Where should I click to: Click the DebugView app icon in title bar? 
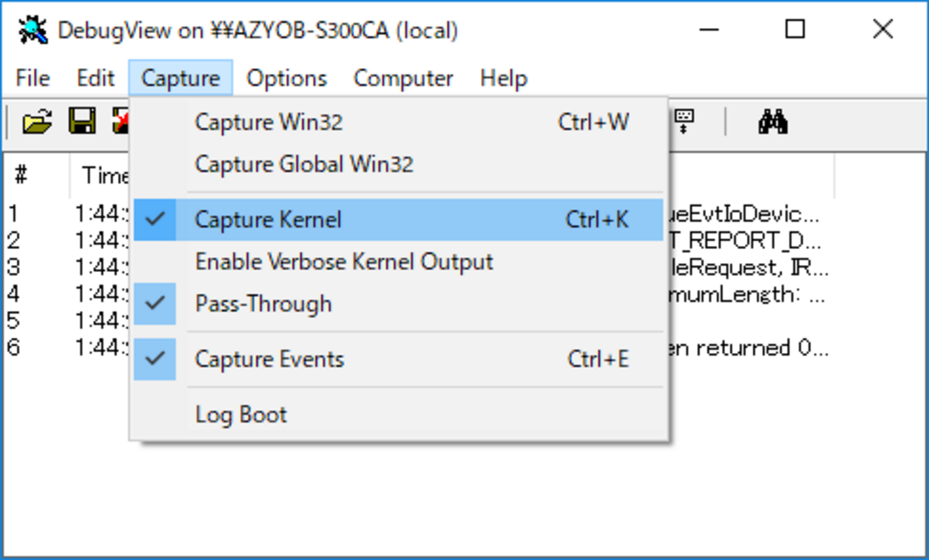pyautogui.click(x=33, y=30)
